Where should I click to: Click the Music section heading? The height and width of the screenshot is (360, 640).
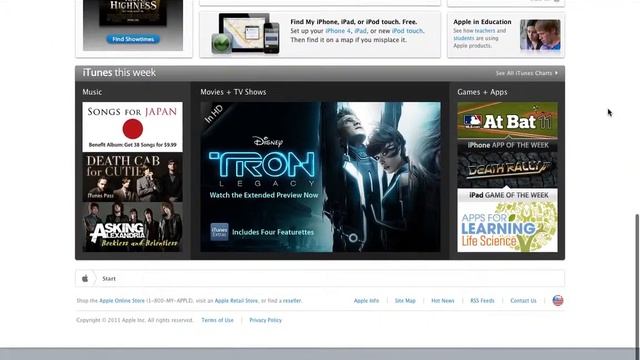click(x=92, y=92)
